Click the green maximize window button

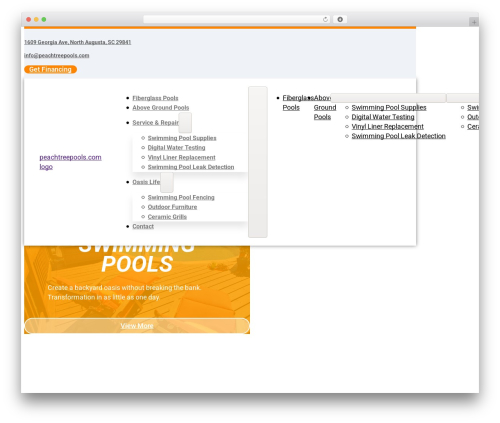(x=44, y=19)
